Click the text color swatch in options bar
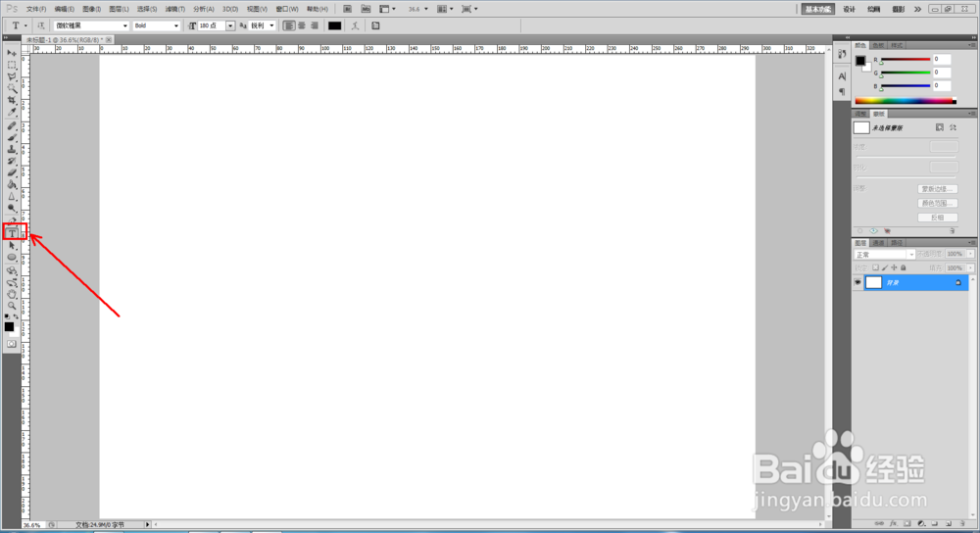This screenshot has height=533, width=980. point(335,25)
